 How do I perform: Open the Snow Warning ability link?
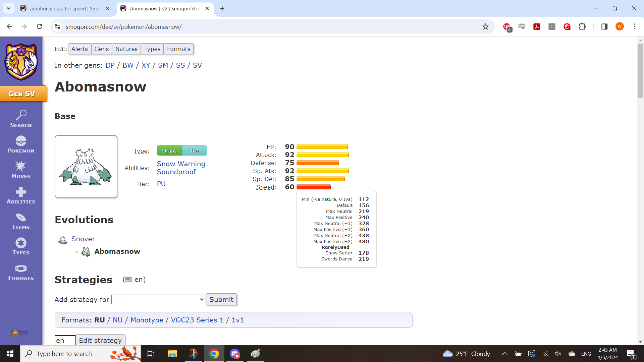coord(181,164)
